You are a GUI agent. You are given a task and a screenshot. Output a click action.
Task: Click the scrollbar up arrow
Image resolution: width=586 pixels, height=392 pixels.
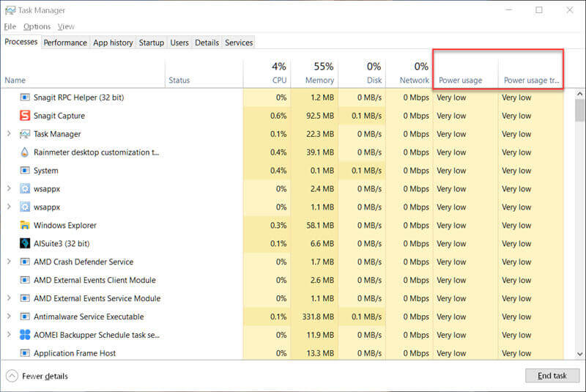point(579,94)
